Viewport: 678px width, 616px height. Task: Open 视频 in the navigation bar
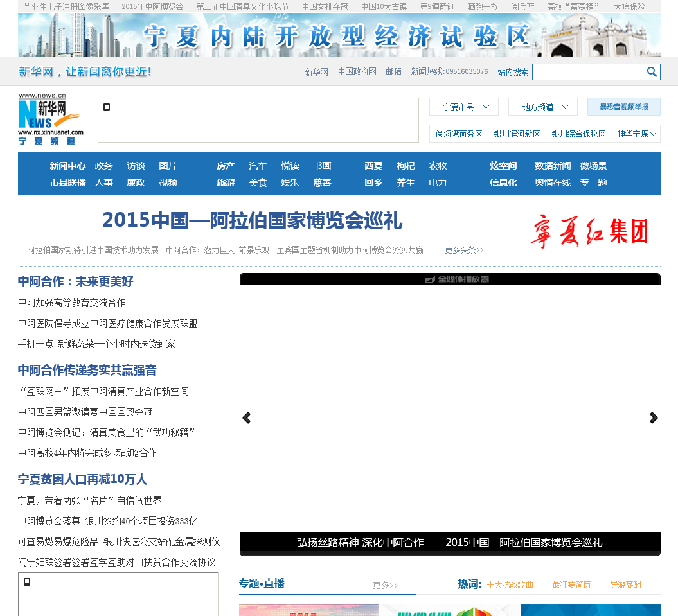tap(168, 183)
